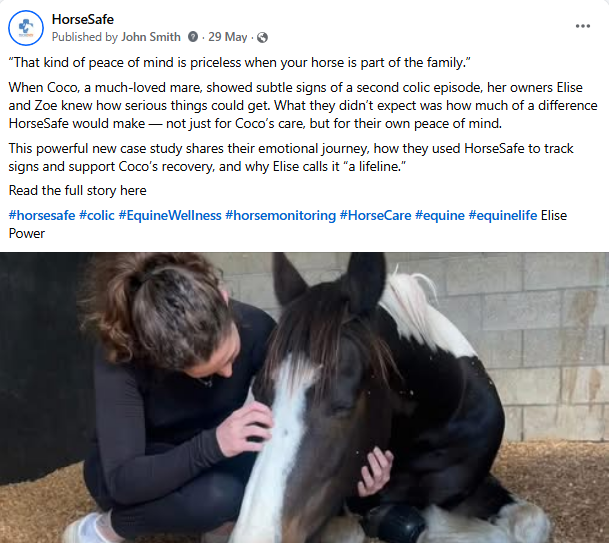This screenshot has width=609, height=543.
Task: Open the HorseSafe page name link
Action: click(83, 19)
